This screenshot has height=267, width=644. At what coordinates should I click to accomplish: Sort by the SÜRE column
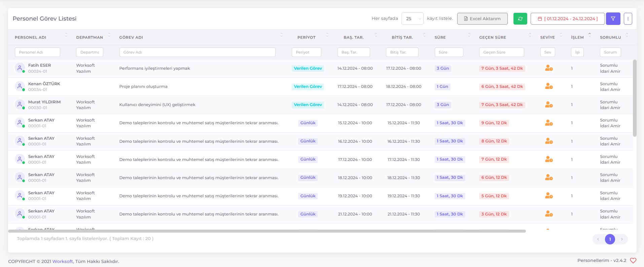pos(469,35)
